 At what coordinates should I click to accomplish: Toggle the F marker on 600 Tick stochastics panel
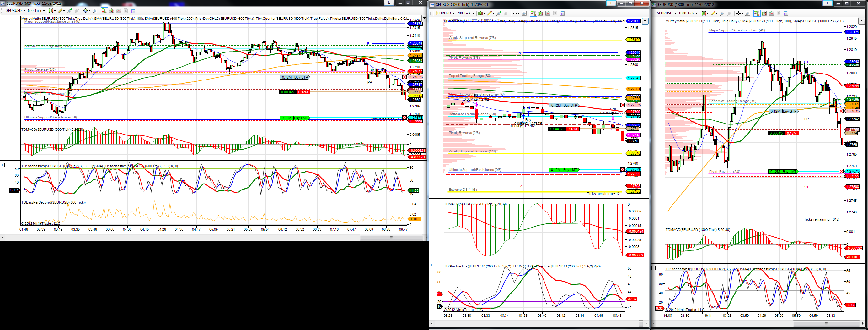click(x=3, y=165)
